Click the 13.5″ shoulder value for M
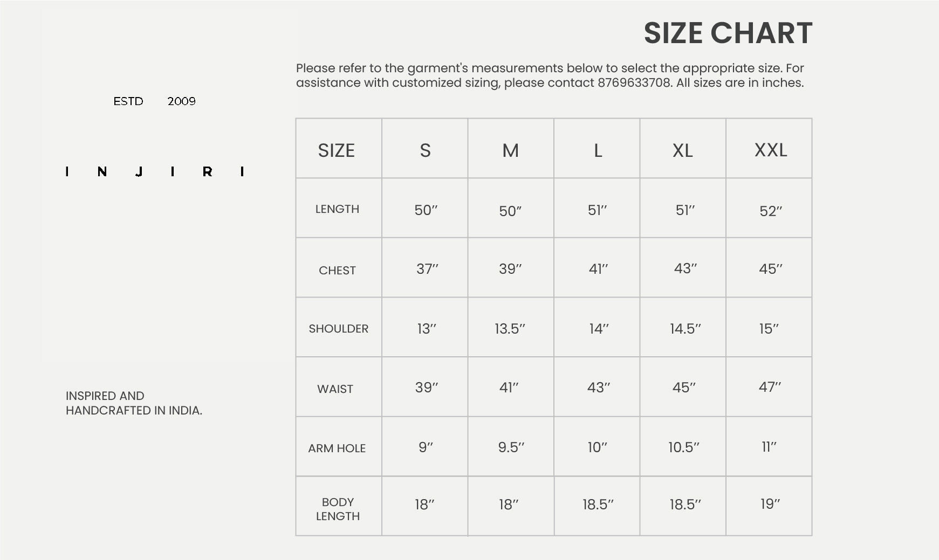This screenshot has width=939, height=560. coord(510,329)
